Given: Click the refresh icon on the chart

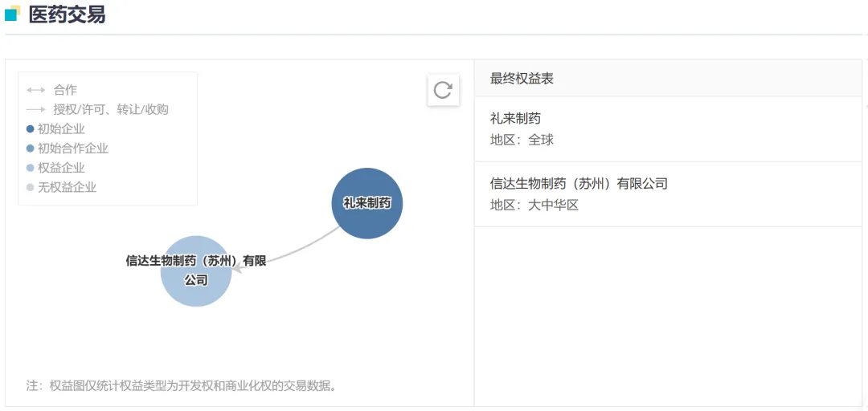Looking at the screenshot, I should coord(443,90).
